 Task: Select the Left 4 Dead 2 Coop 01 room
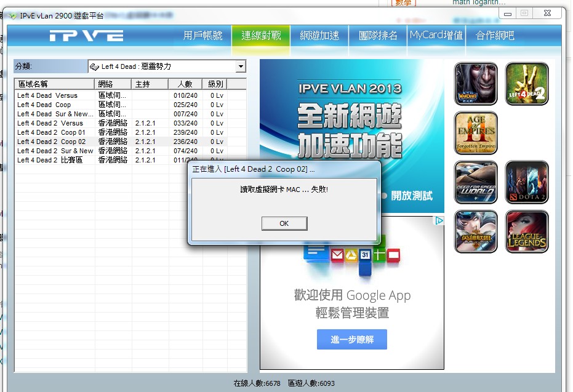pyautogui.click(x=121, y=132)
